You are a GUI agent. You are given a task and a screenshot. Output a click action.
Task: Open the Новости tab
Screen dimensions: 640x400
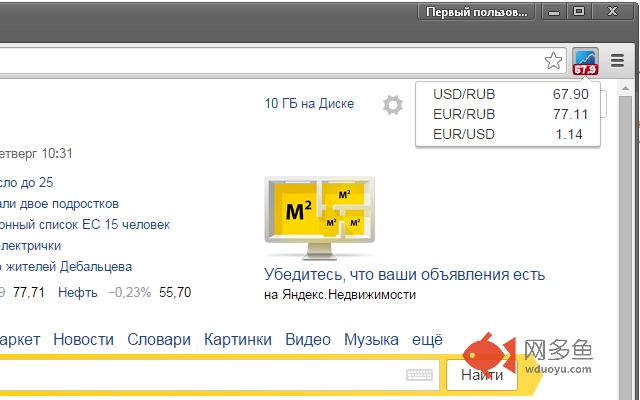[83, 339]
